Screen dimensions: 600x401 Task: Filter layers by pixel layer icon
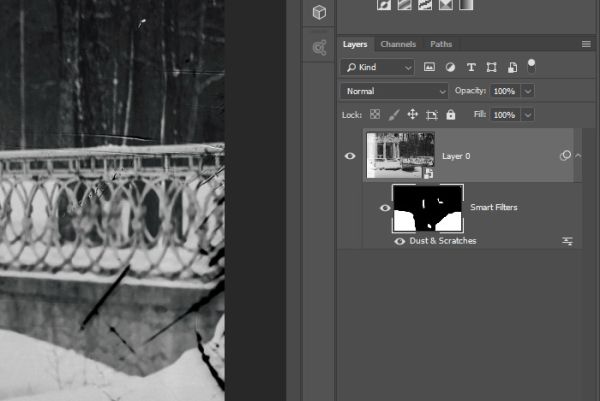pyautogui.click(x=429, y=67)
